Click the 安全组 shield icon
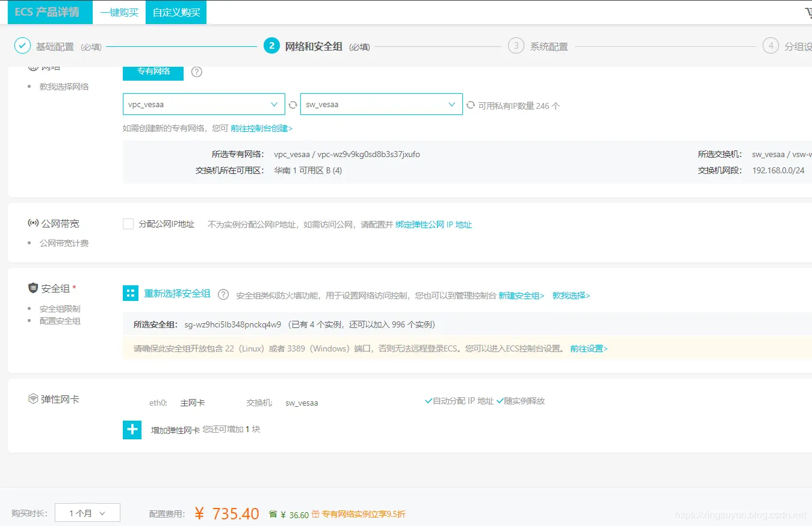The image size is (812, 526). 33,288
